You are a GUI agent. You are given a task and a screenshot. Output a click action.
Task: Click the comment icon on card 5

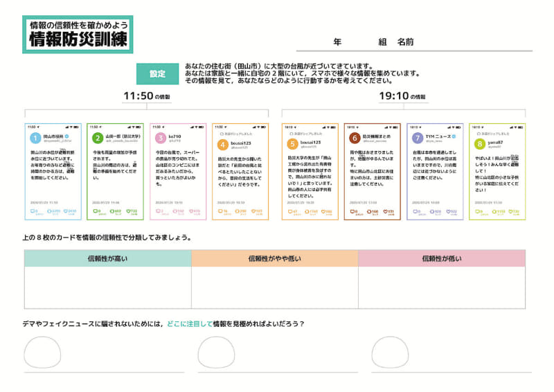tap(290, 211)
